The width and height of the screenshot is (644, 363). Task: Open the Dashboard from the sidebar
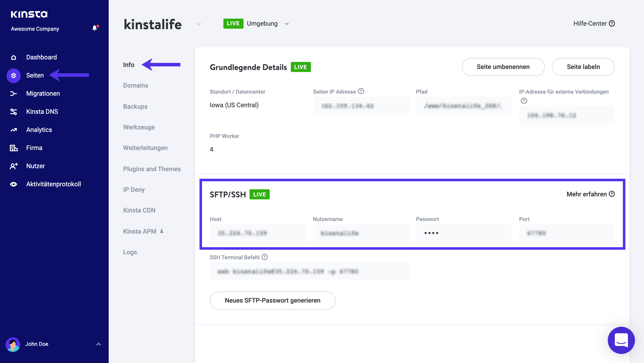point(41,57)
